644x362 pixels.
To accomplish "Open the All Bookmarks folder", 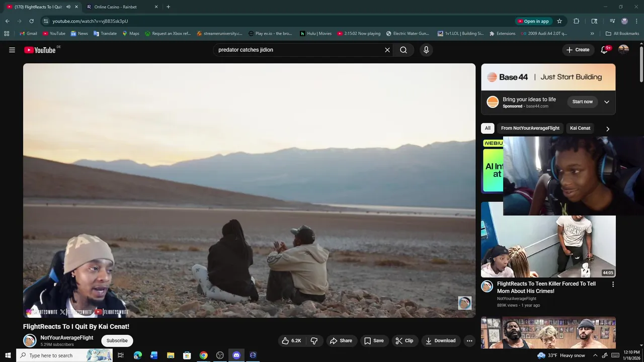I will [x=622, y=34].
